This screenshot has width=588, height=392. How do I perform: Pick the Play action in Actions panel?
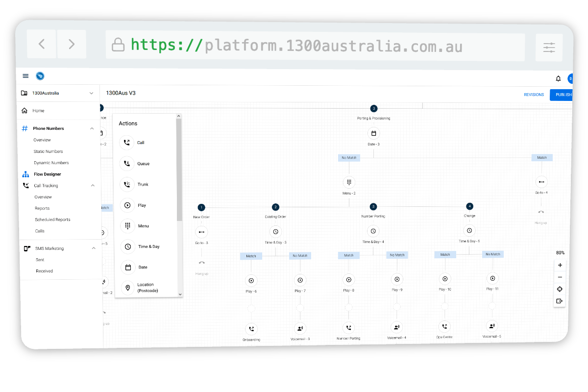coord(127,205)
